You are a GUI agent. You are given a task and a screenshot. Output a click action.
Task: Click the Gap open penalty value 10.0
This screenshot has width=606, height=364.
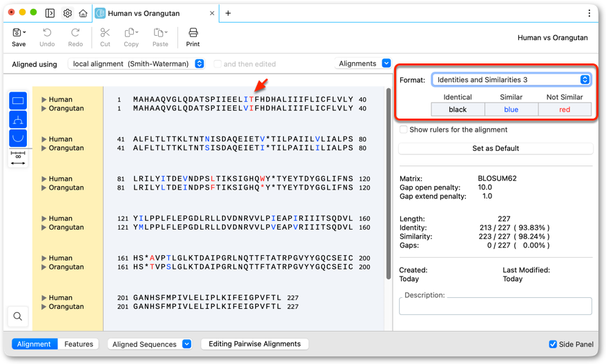coord(485,188)
